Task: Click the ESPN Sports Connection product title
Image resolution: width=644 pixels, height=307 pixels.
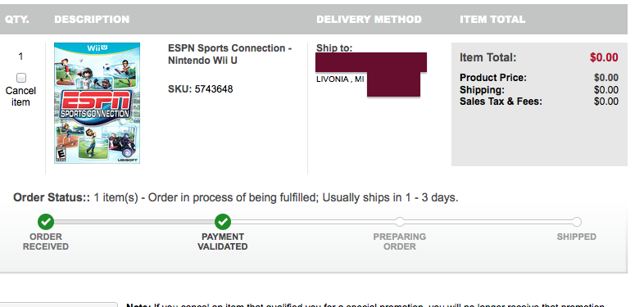Action: point(229,54)
